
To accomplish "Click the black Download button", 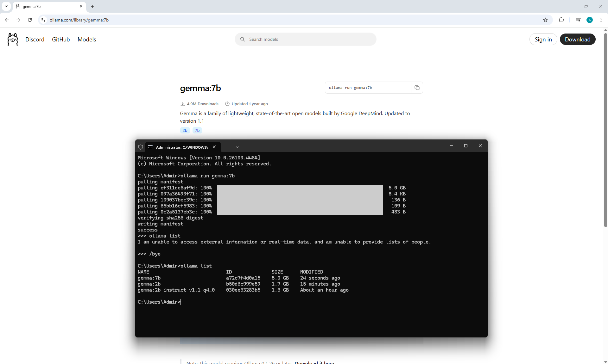I will click(x=577, y=40).
